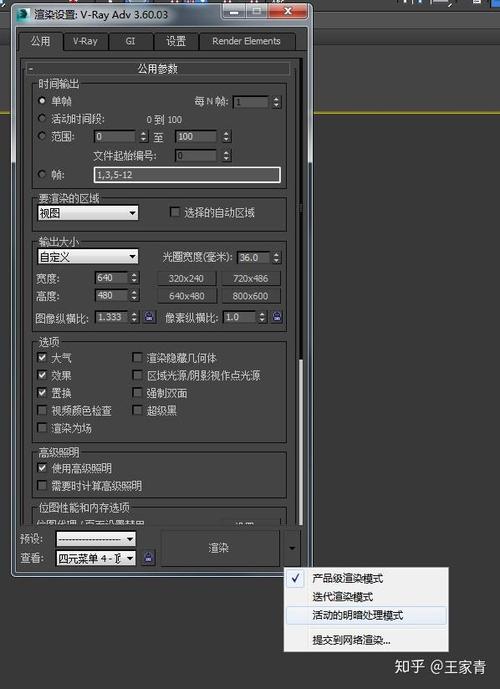The image size is (500, 689).
Task: Click 高度 spinner arrows
Action: (x=134, y=295)
